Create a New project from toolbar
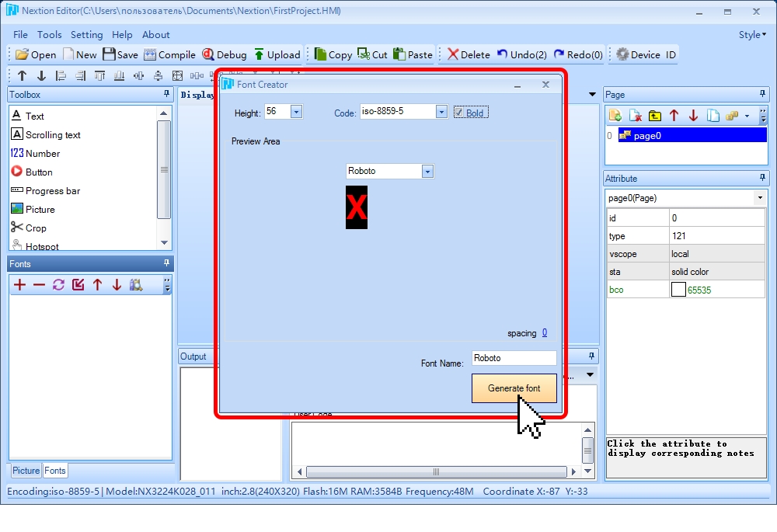 coord(80,54)
